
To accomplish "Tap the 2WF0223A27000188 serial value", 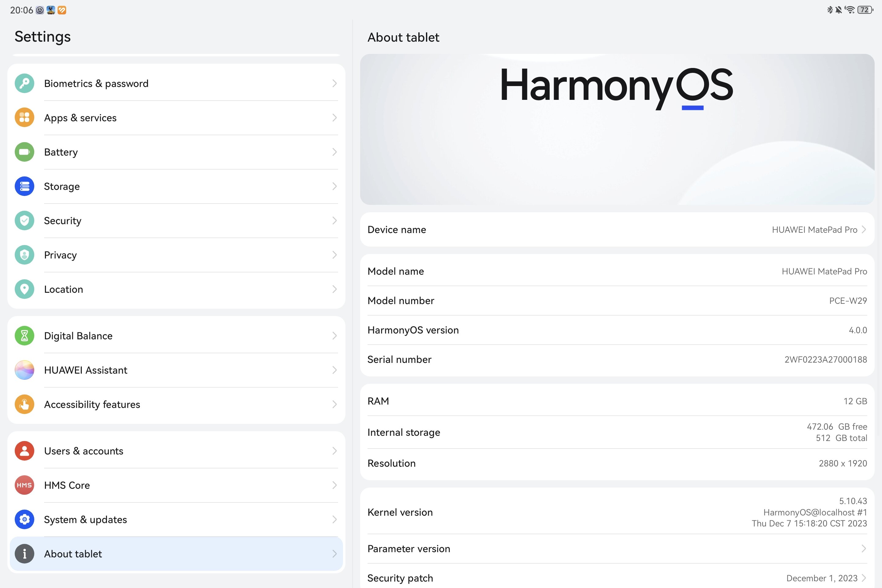I will point(826,359).
